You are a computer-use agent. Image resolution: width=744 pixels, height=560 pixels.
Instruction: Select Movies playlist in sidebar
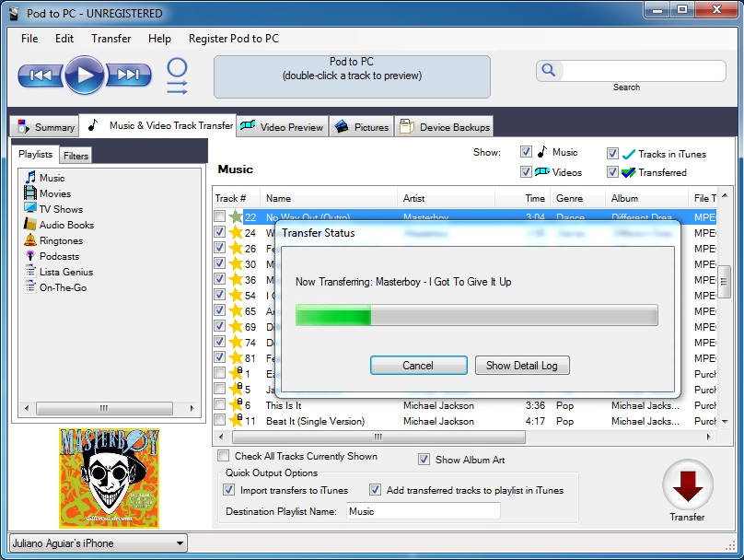click(x=48, y=193)
